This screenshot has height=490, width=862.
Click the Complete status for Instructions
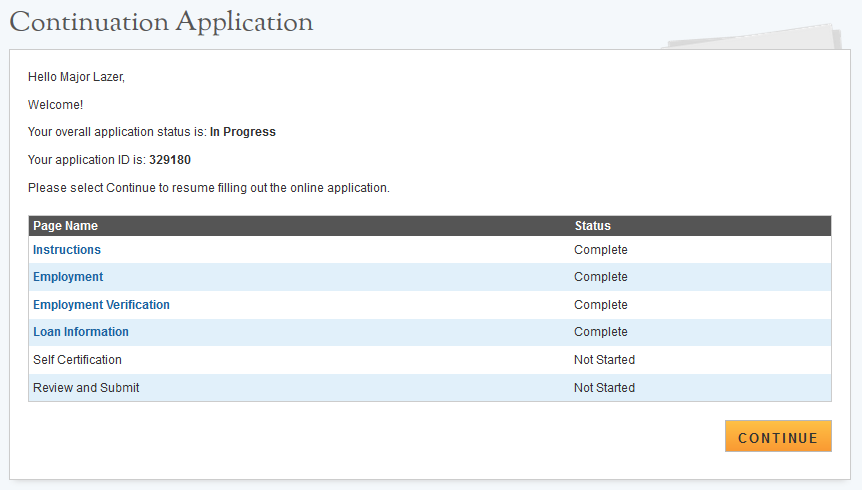pos(601,250)
